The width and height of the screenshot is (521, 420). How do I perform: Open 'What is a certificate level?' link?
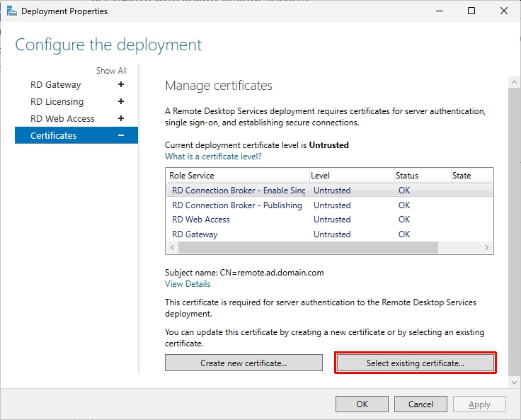[x=213, y=157]
